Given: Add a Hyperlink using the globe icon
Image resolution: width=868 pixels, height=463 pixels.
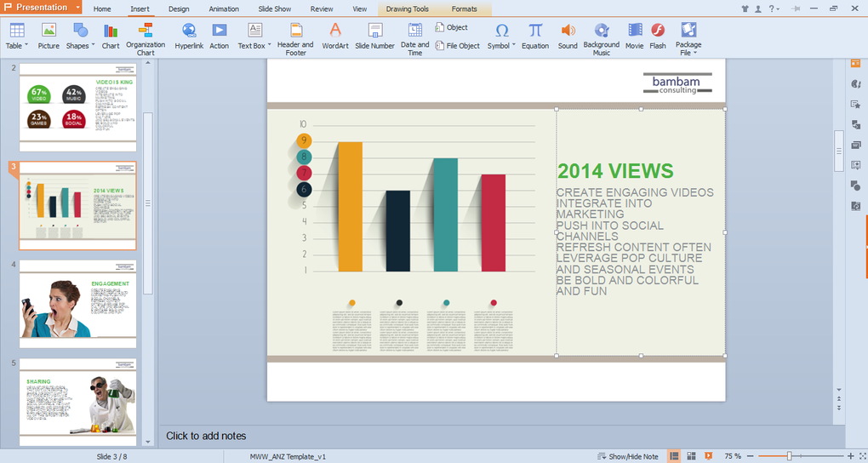Looking at the screenshot, I should [x=189, y=37].
